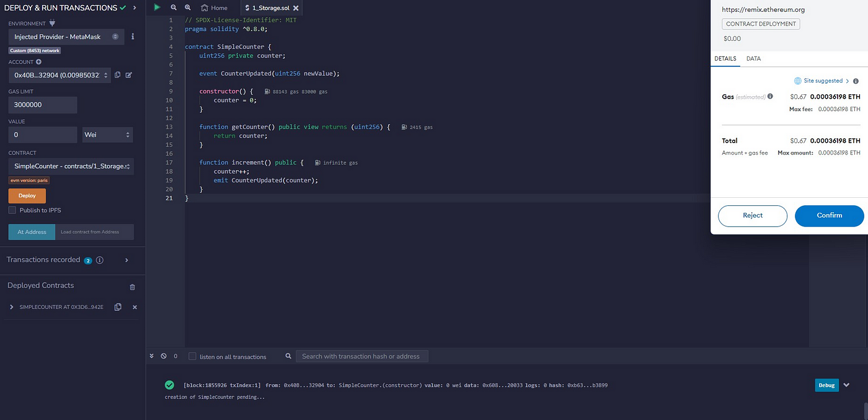868x420 pixels.
Task: Expand the SIMPLECOUNTER AT 0X3D6...942E contract
Action: click(11, 307)
